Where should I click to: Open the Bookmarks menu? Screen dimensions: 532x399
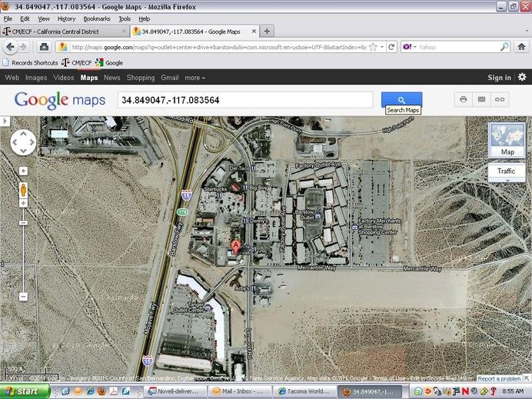click(97, 18)
